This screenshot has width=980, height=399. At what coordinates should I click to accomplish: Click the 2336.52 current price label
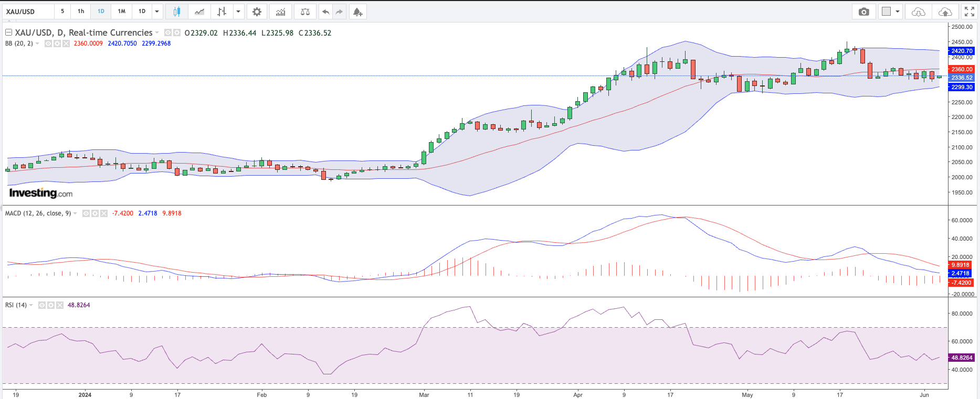pyautogui.click(x=962, y=78)
